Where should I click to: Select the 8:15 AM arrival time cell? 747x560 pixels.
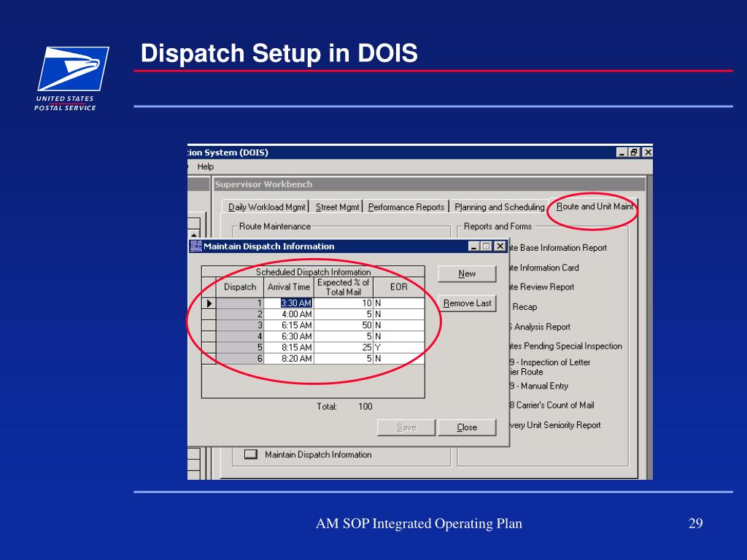click(x=289, y=348)
